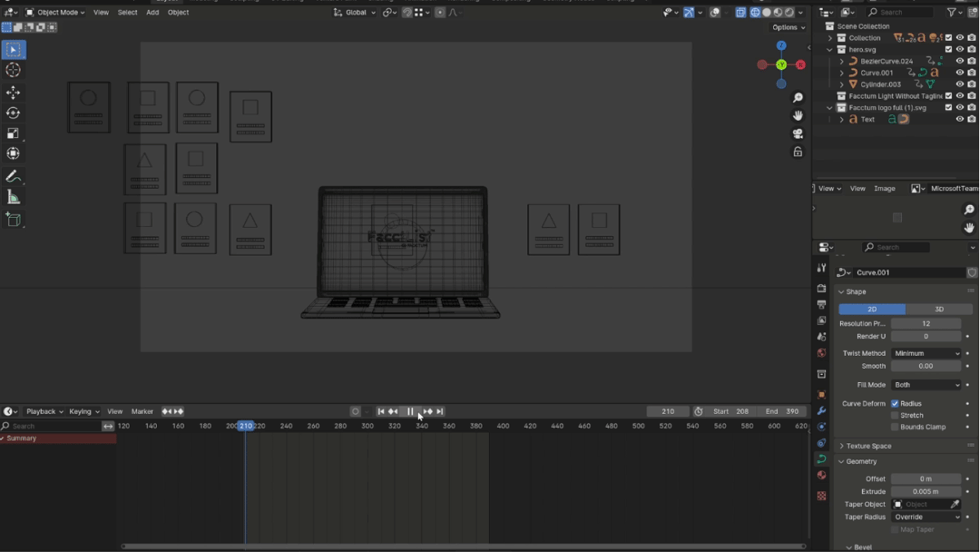Select the Measure ruler tool
The image size is (980, 552).
(13, 197)
